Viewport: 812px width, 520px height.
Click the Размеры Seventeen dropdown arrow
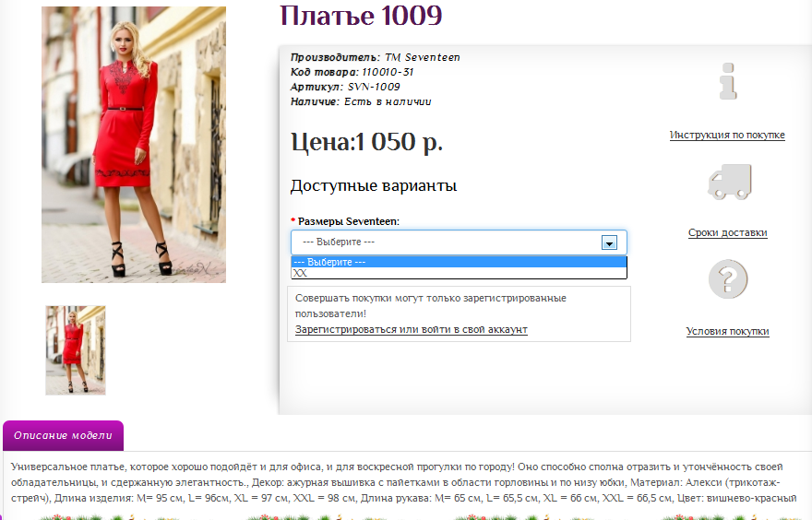(609, 242)
